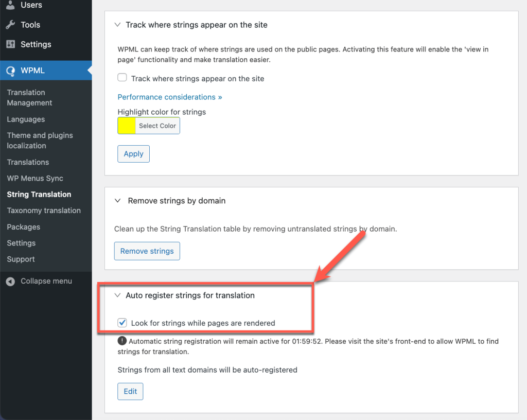Click the Collapse menu arrow icon
527x420 pixels.
[11, 281]
